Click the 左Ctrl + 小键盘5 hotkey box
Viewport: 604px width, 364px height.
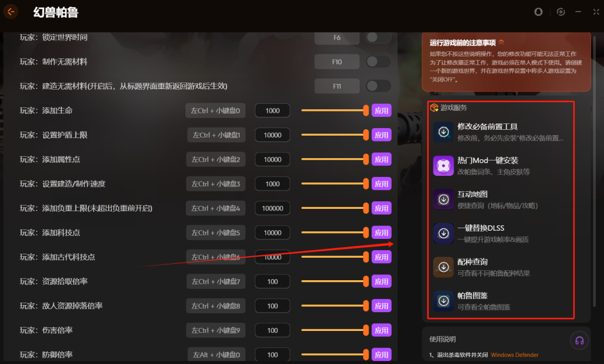coord(216,232)
